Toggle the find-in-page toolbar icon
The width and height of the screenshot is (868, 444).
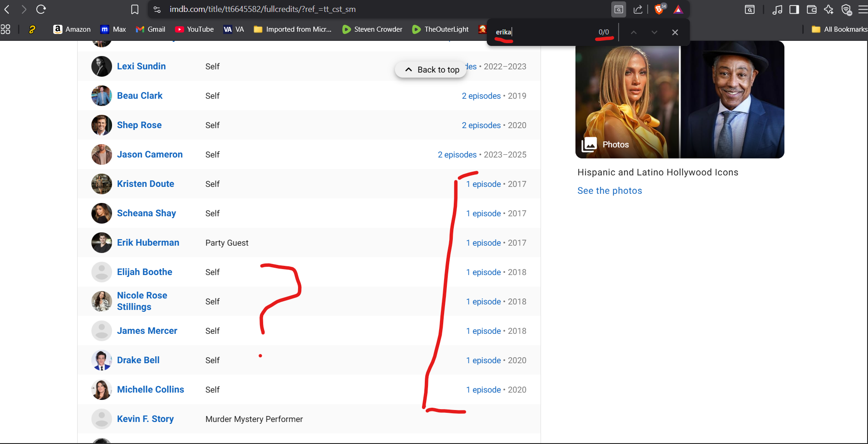point(619,9)
